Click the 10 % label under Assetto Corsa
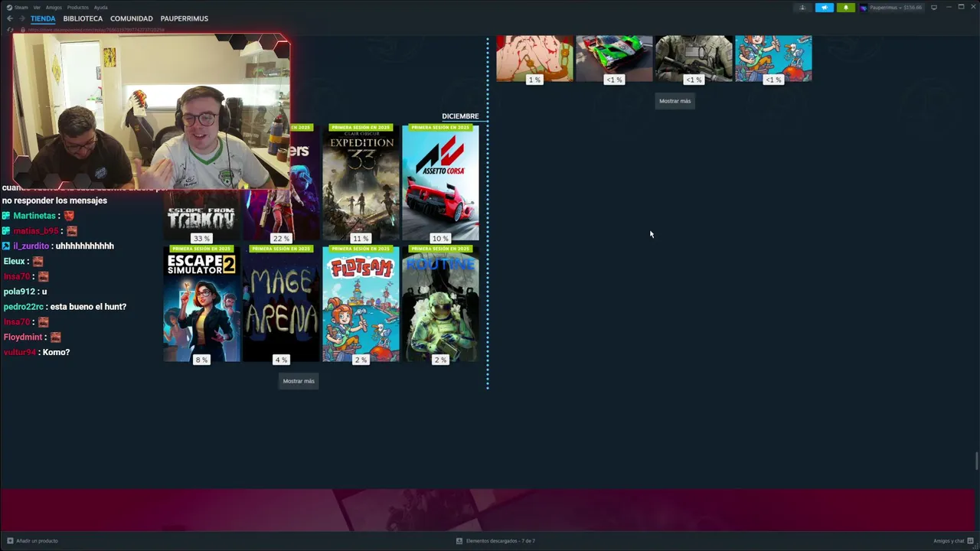Image resolution: width=980 pixels, height=551 pixels. click(440, 239)
